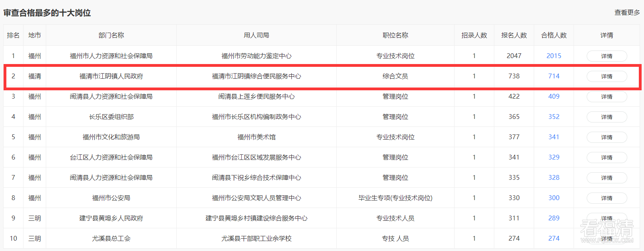
Task: Click applicant count 365
Action: coord(514,117)
